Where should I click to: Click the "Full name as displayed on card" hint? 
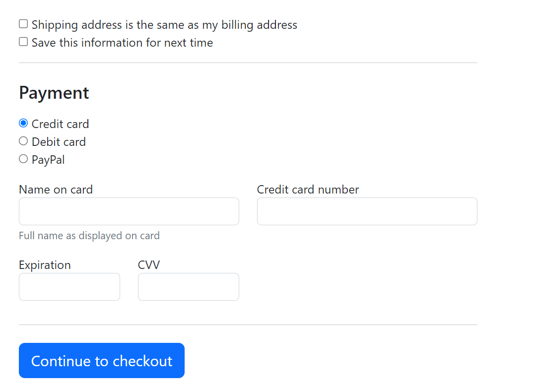point(89,236)
